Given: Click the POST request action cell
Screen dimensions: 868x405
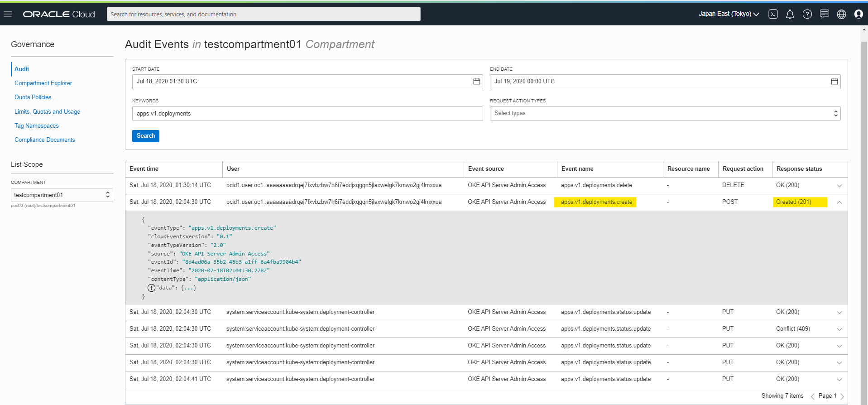Looking at the screenshot, I should tap(730, 202).
